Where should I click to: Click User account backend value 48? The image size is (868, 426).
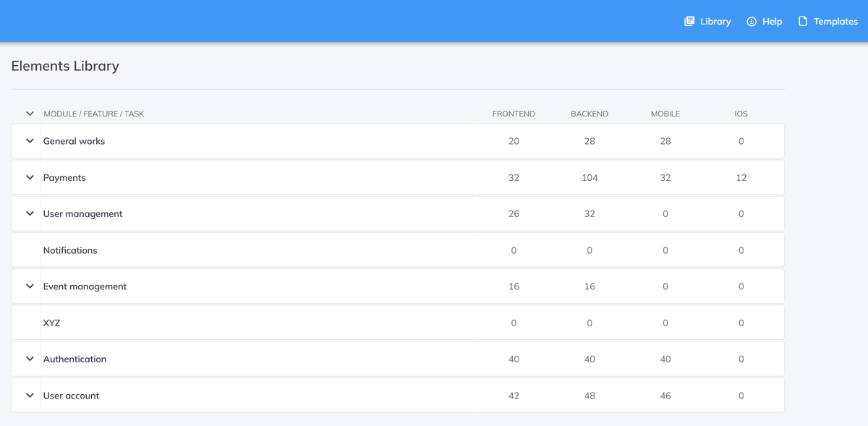(590, 396)
